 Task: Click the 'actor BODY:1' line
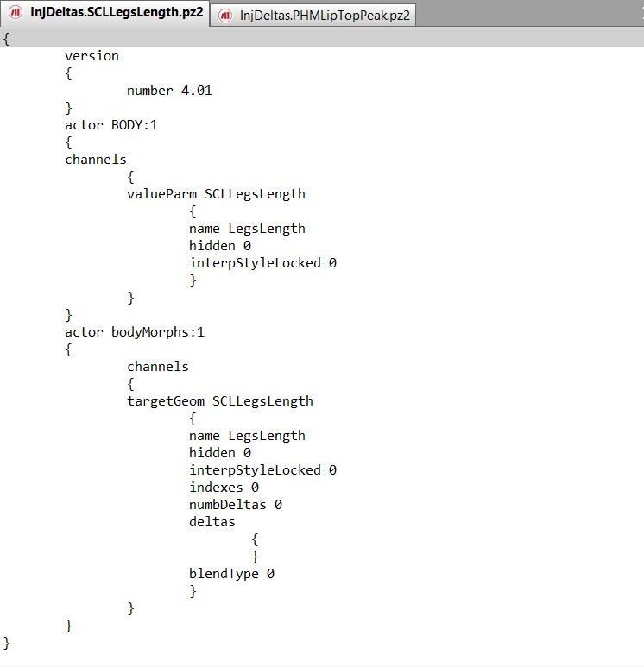(111, 125)
